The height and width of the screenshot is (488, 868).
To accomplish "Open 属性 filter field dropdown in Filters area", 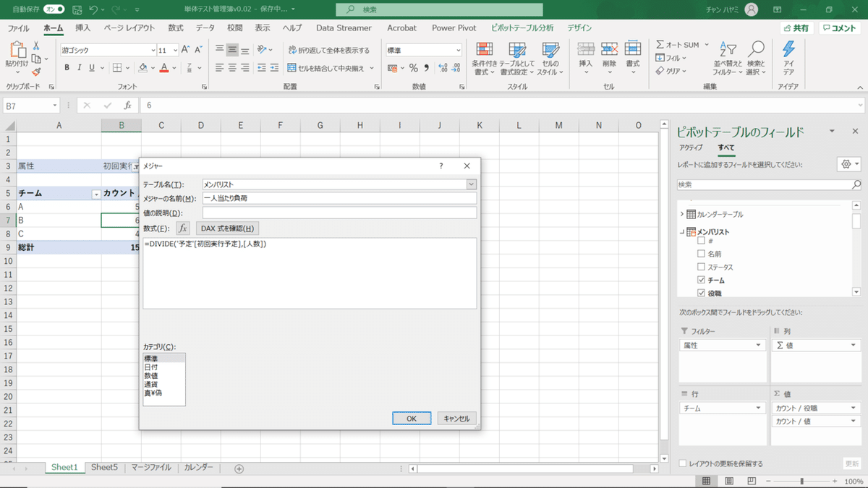I will (759, 346).
